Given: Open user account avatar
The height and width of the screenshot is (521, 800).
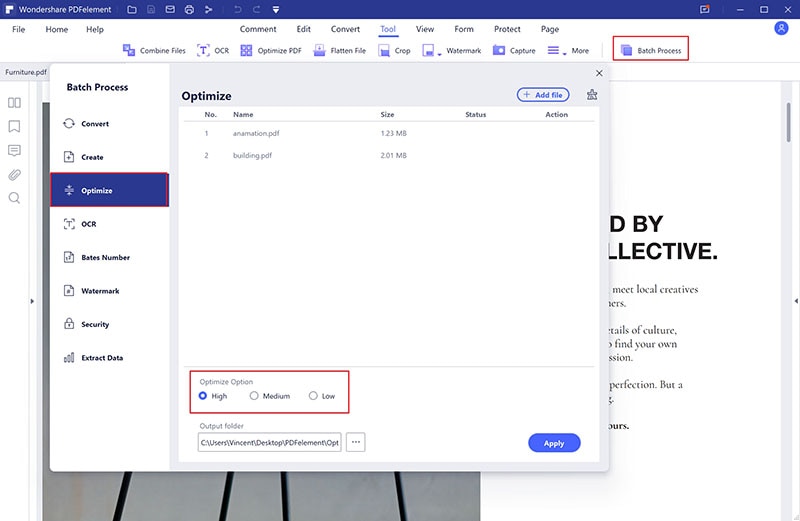Looking at the screenshot, I should pyautogui.click(x=781, y=28).
